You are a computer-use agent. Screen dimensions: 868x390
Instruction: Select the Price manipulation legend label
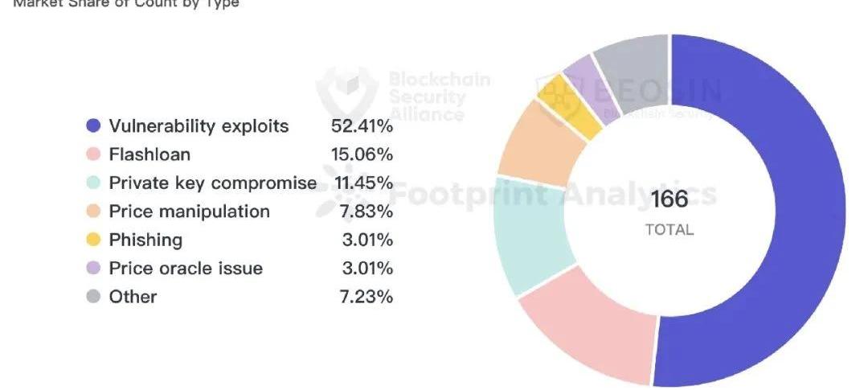click(189, 211)
